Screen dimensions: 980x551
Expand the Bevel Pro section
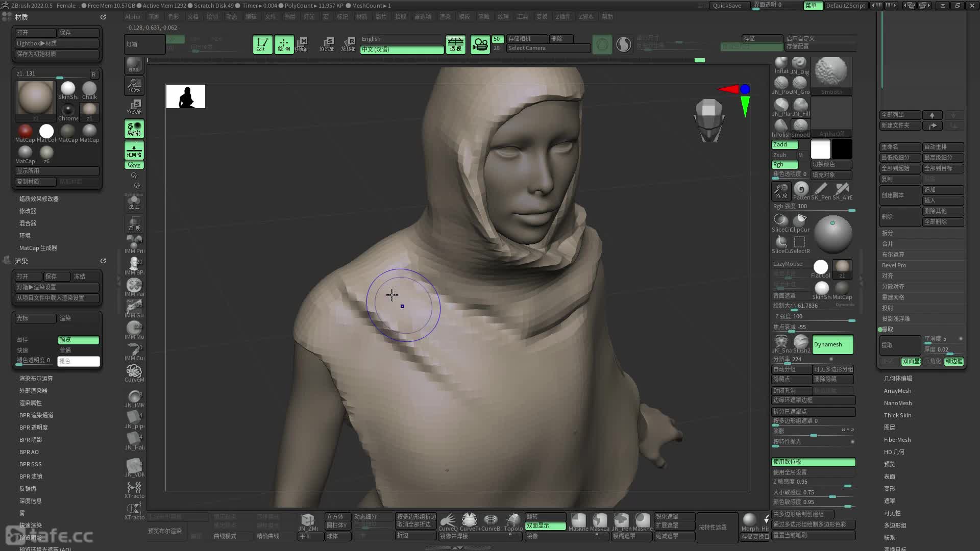tap(894, 265)
